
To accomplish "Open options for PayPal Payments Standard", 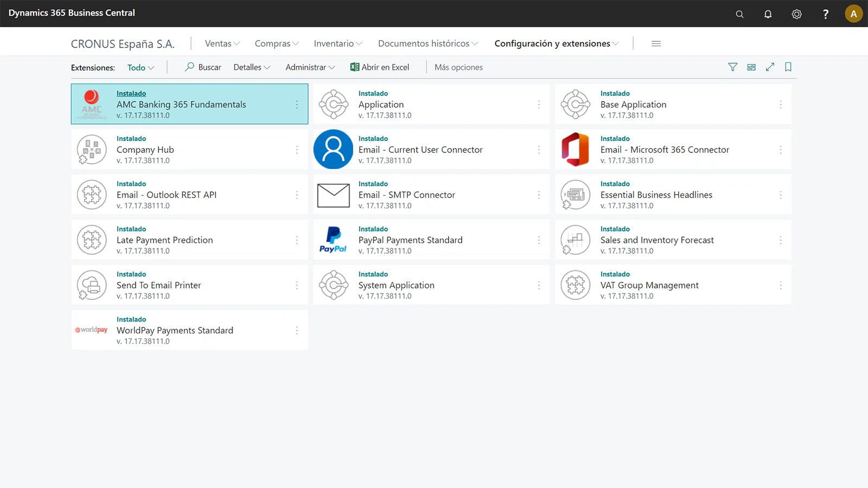I will click(x=539, y=240).
